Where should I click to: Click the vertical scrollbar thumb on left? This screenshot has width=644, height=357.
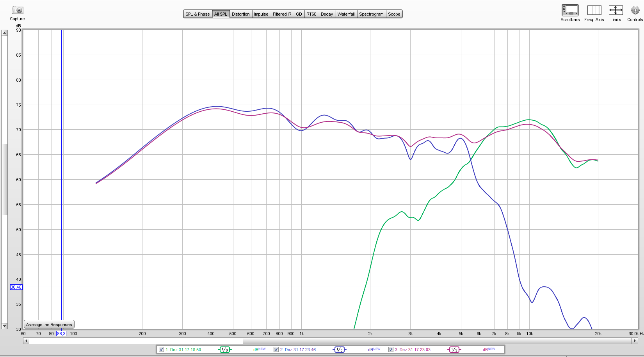4,179
